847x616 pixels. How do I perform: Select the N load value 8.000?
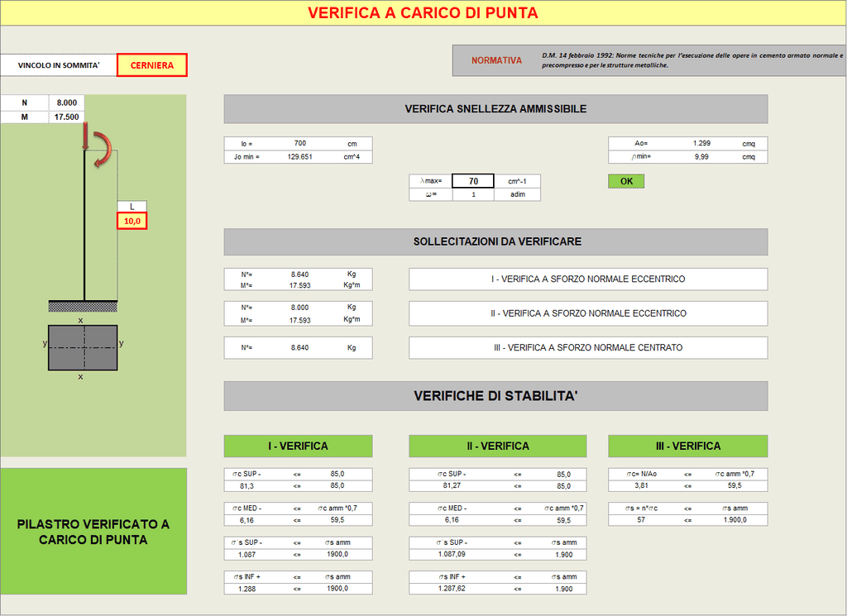click(x=66, y=103)
